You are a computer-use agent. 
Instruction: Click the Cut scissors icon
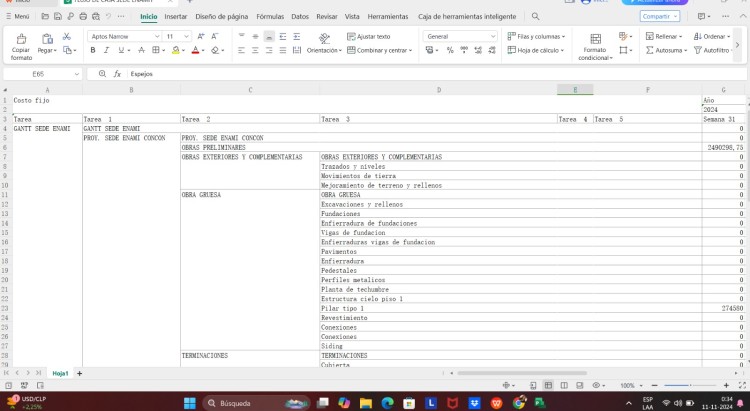click(66, 36)
